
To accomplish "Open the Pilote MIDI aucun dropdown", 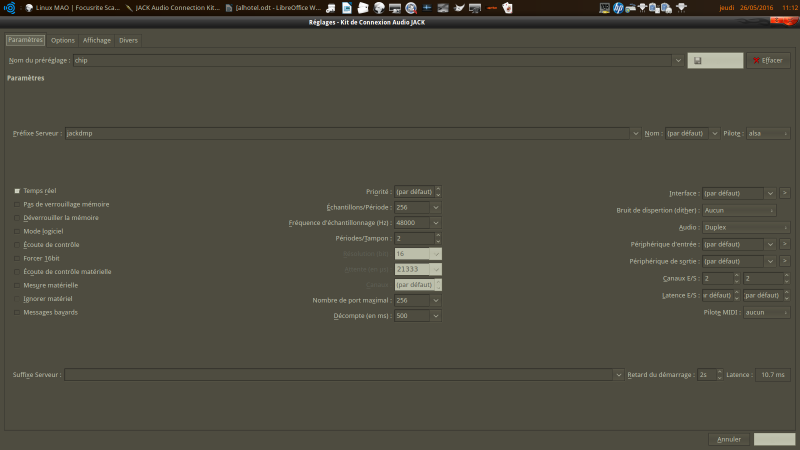I will click(766, 312).
